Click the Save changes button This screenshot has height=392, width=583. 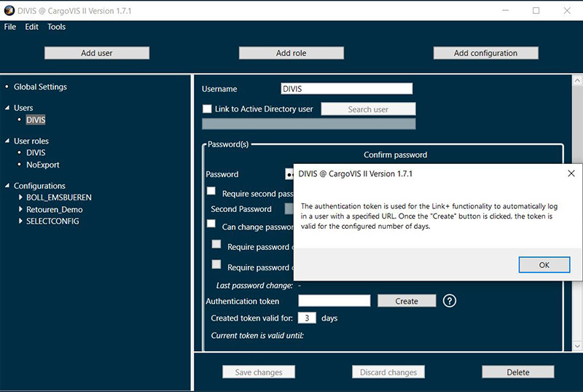point(259,372)
